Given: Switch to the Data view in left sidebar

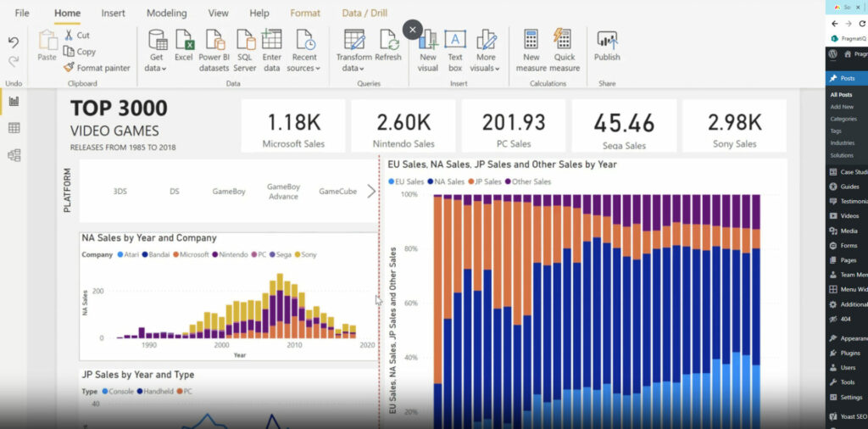Looking at the screenshot, I should [14, 128].
